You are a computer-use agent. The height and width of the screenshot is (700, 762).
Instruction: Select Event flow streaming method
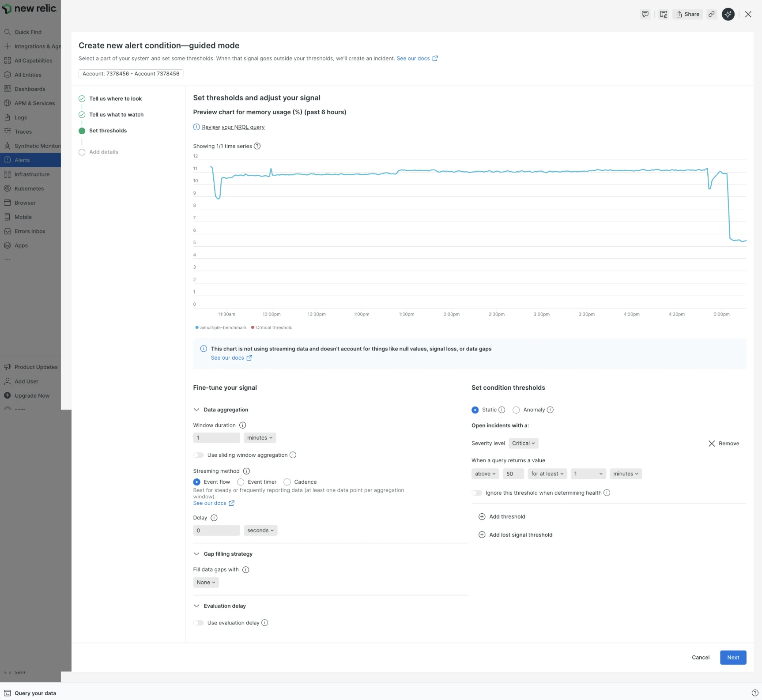coord(197,482)
